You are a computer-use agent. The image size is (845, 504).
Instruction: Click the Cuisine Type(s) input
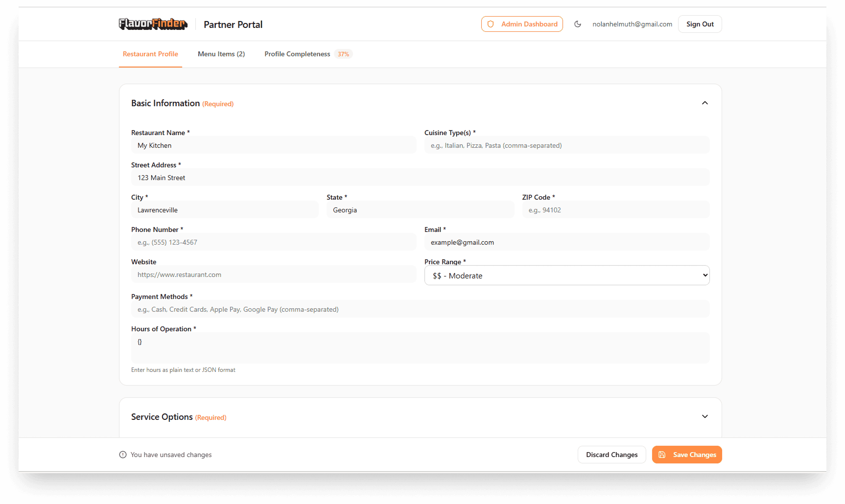pyautogui.click(x=567, y=145)
